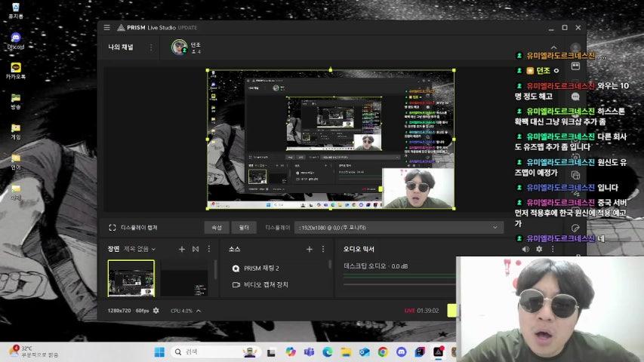
Task: Open Recycle Bin on desktop
Action: (16, 11)
